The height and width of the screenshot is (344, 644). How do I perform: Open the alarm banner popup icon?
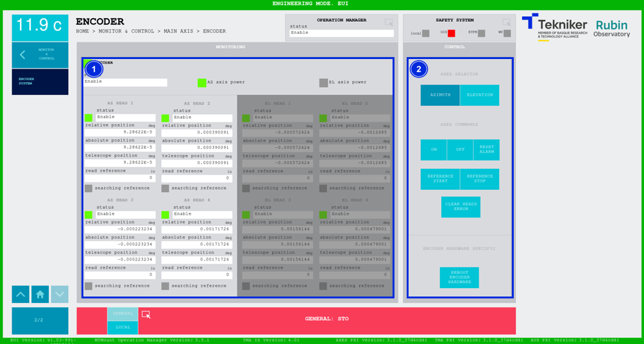tap(146, 314)
